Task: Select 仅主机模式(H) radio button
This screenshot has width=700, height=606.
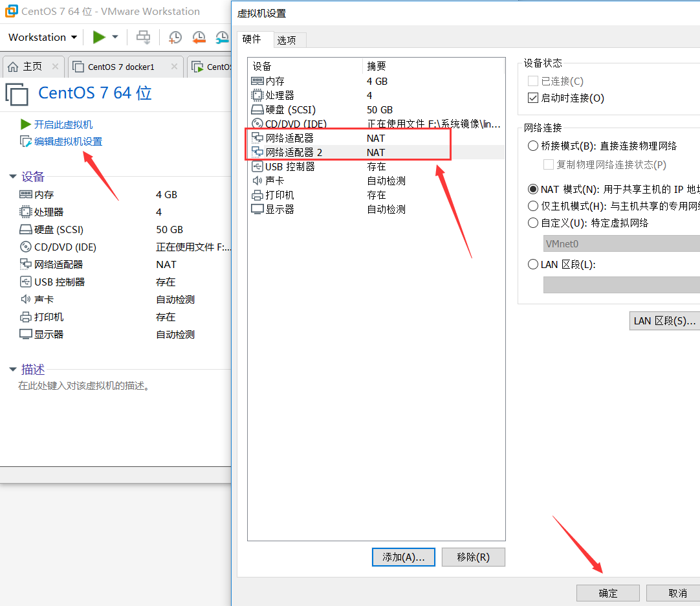Action: 532,206
